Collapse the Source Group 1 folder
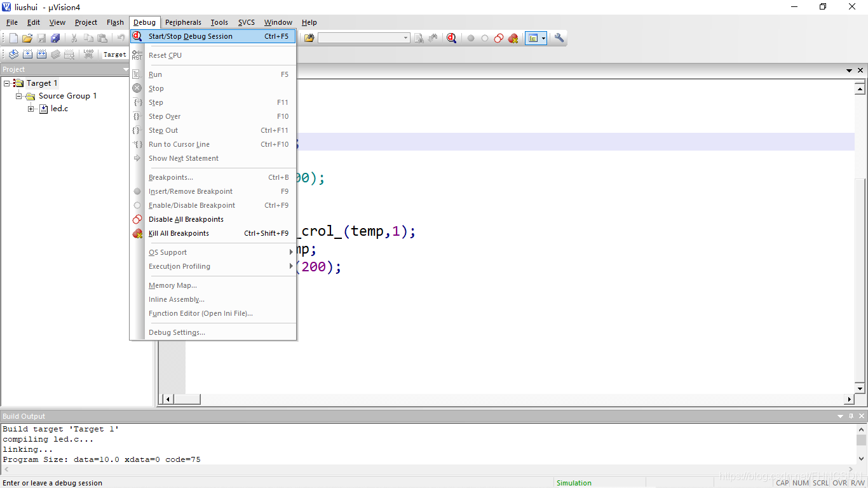The image size is (868, 488). click(19, 96)
